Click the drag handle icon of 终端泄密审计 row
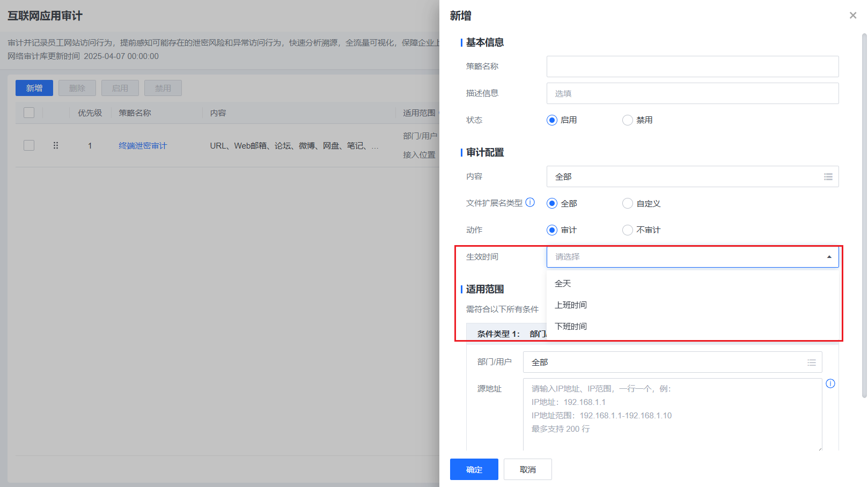This screenshot has width=868, height=487. coord(56,145)
